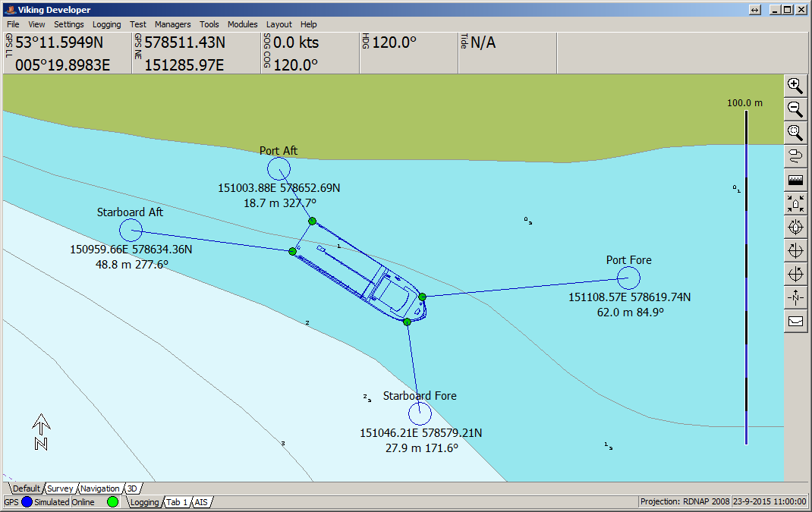Screen dimensions: 812x512
Task: Select the ruler measure tool
Action: (795, 181)
